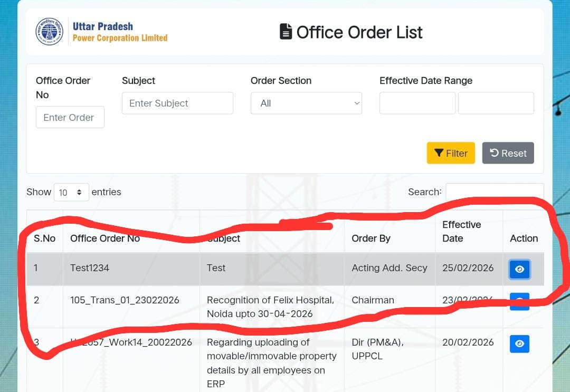Click the Uttar Pradesh Power Corporation Limited title
This screenshot has height=392, width=570.
(120, 32)
